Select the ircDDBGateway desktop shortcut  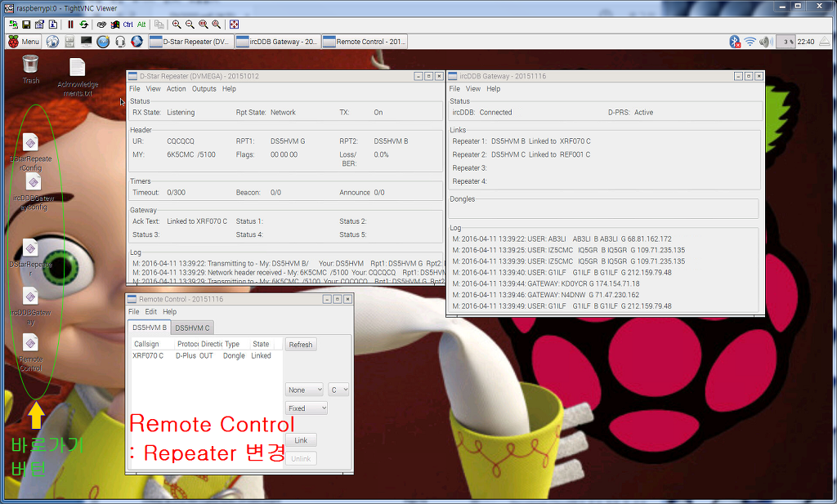30,306
